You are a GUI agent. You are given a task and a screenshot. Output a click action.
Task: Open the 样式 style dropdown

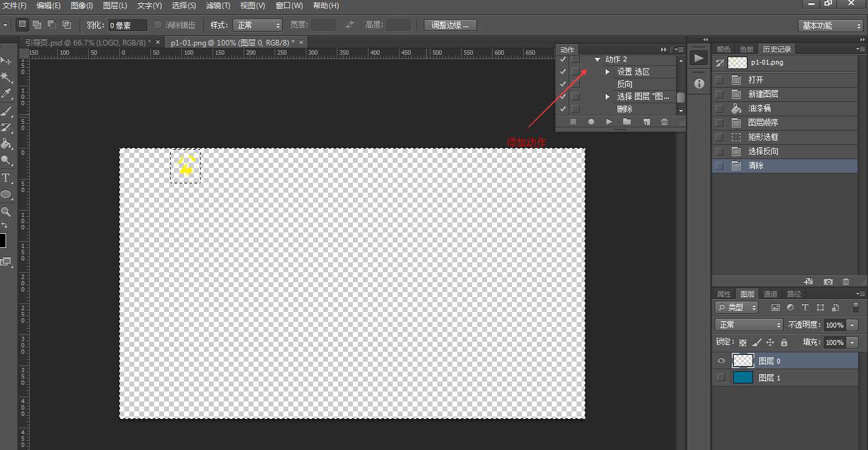[x=258, y=25]
